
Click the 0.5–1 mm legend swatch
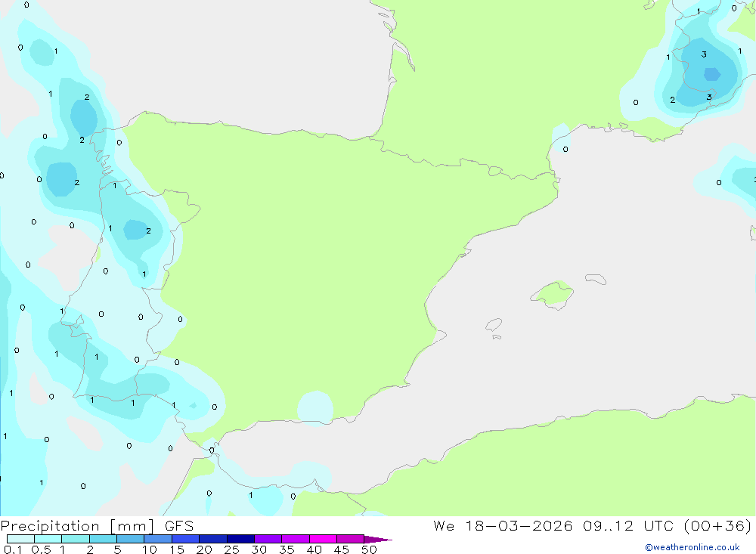point(48,539)
